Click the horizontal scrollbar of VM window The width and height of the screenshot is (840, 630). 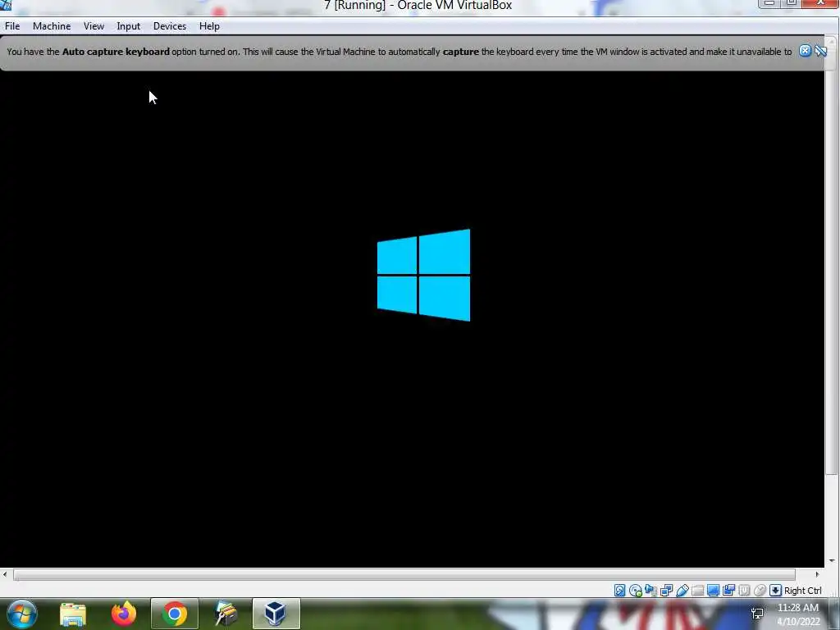tap(404, 575)
